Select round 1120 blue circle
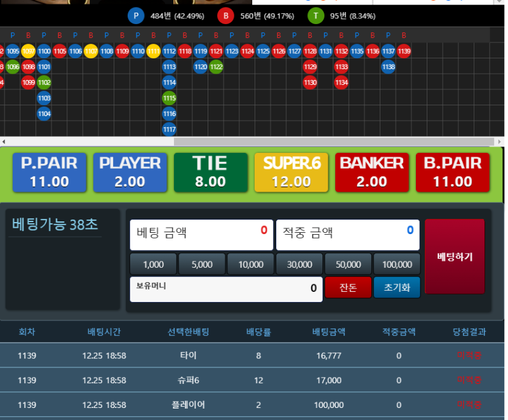The image size is (508, 420). [201, 67]
